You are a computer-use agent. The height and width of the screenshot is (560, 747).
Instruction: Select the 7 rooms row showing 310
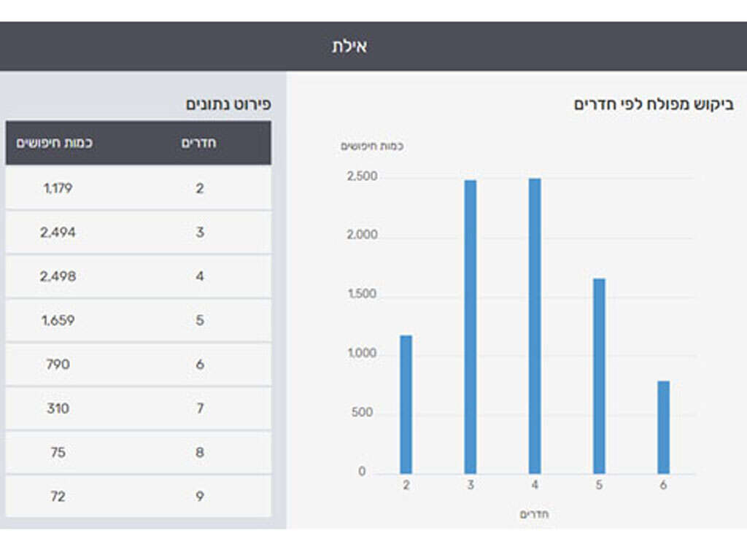[138, 408]
